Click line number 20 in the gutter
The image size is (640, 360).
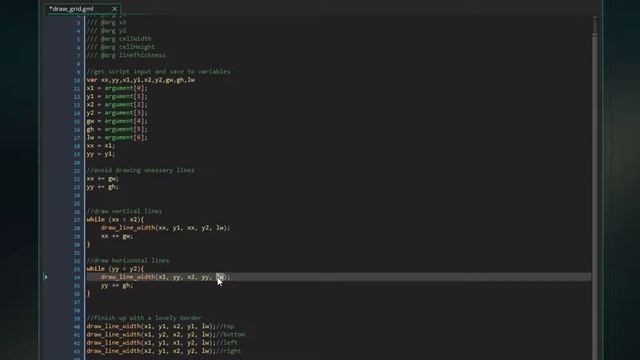pyautogui.click(x=77, y=162)
